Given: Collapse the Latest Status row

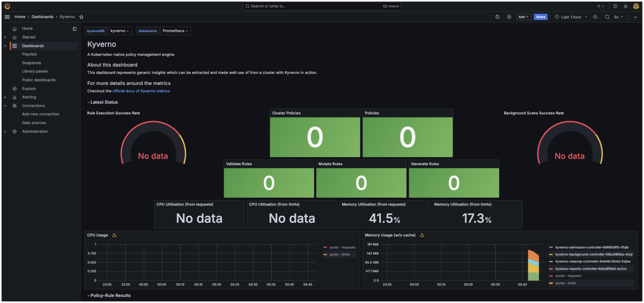Looking at the screenshot, I should click(102, 102).
